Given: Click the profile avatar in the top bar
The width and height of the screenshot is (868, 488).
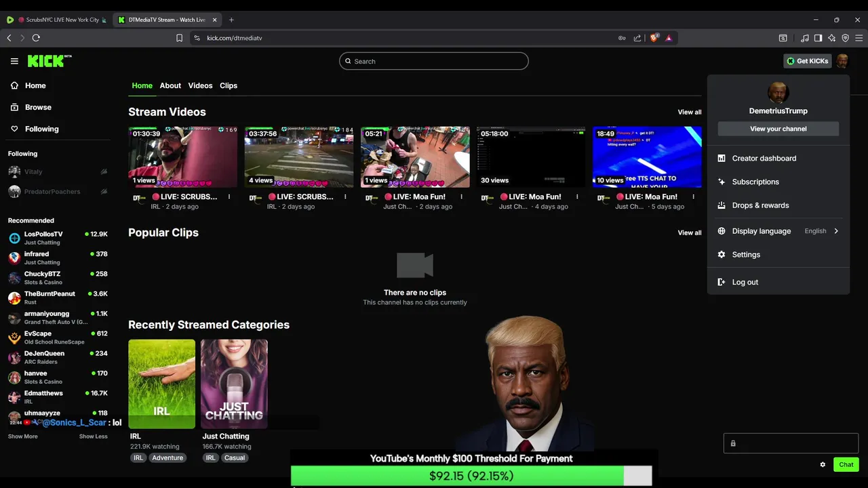Looking at the screenshot, I should [842, 61].
